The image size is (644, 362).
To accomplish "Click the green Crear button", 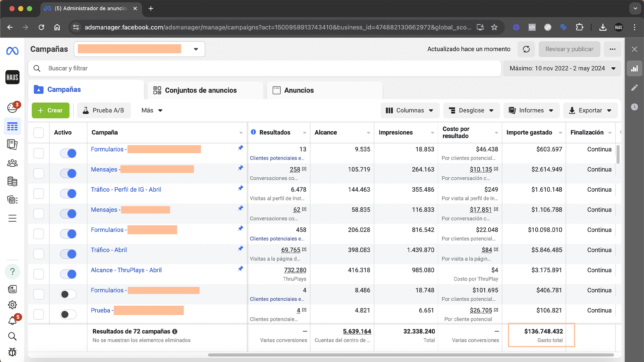I will (51, 111).
